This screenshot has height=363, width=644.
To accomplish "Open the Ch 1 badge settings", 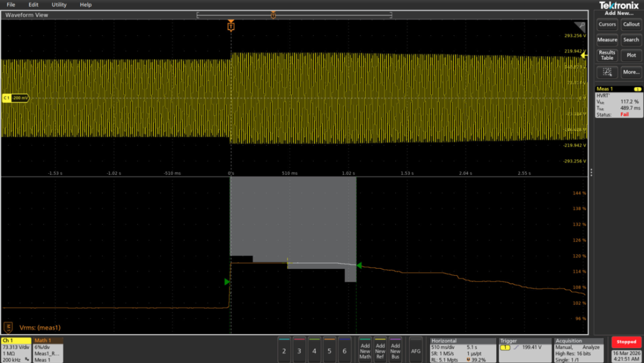I will pos(16,350).
